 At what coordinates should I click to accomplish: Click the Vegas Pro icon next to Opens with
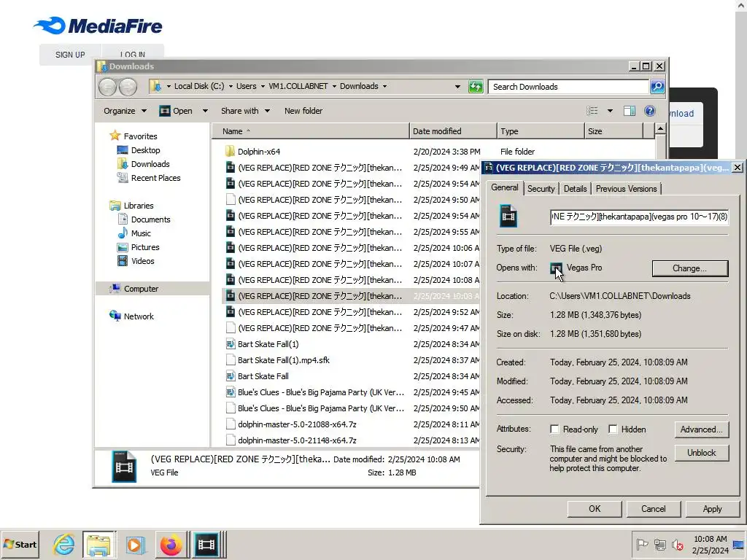tap(556, 268)
